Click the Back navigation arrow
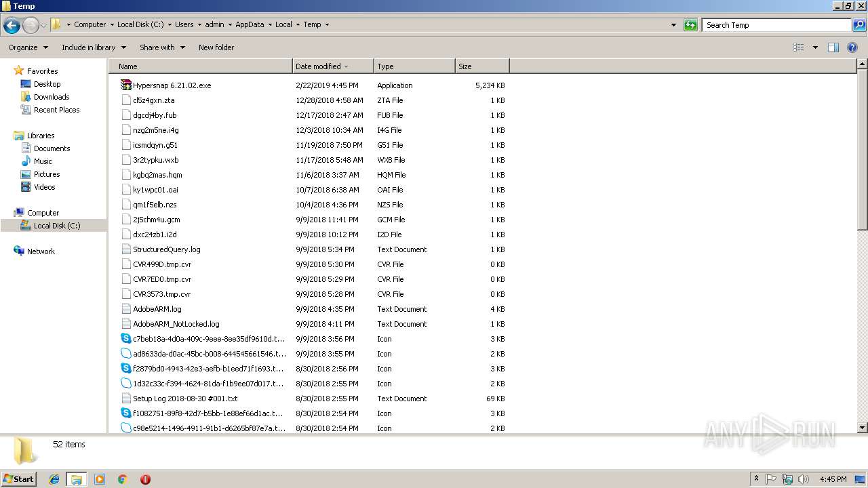The height and width of the screenshot is (488, 868). 12,26
